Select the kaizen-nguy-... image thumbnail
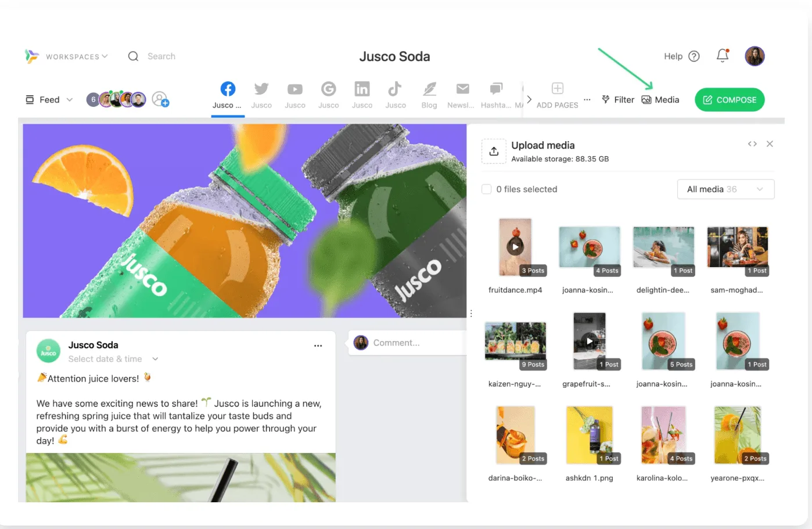This screenshot has height=529, width=812. 515,341
